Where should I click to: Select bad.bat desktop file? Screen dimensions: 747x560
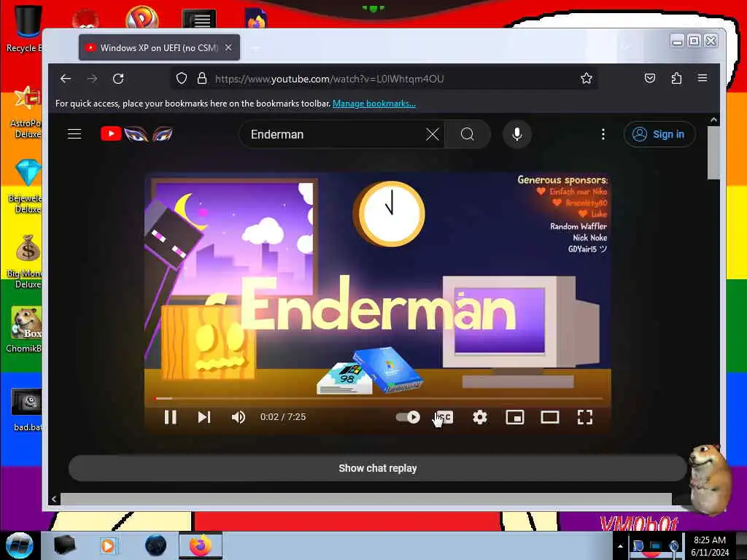pyautogui.click(x=27, y=410)
